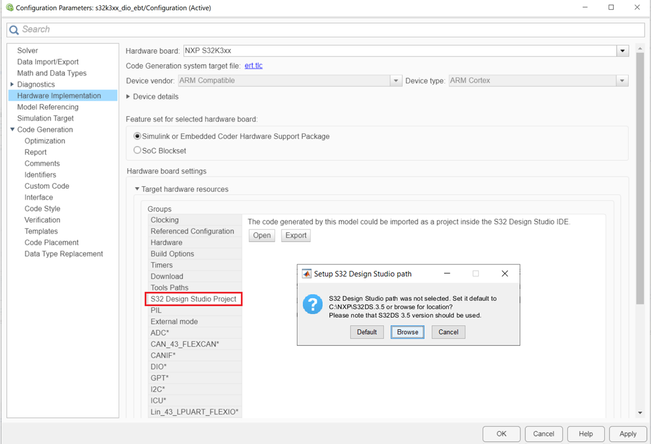Open the Hardware board dropdown

[x=622, y=51]
